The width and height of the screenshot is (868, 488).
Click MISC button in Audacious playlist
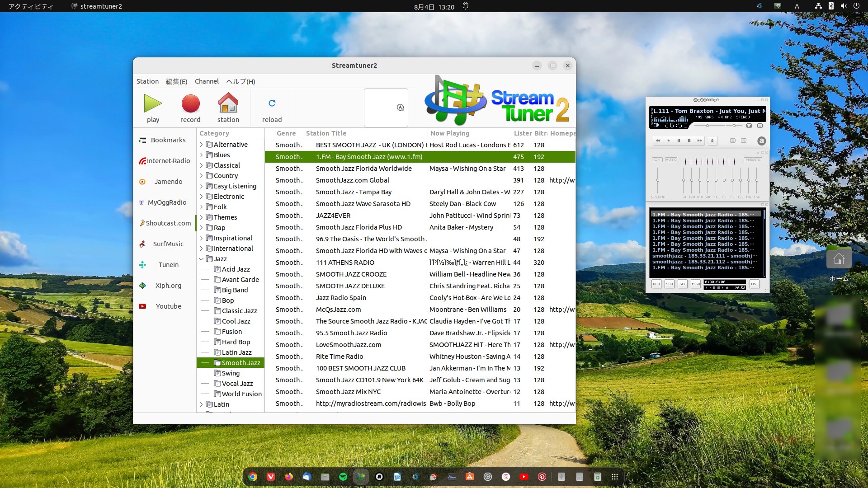point(696,284)
